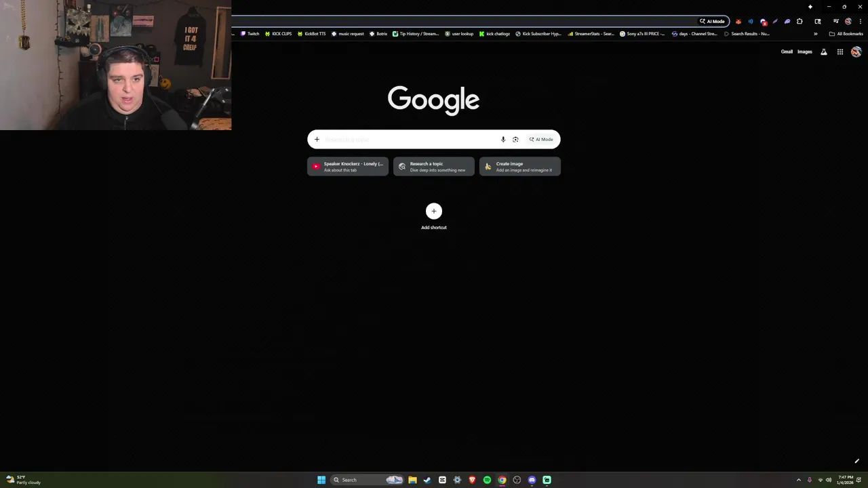Open the Kick Subscriber Hyp... bookmark
The image size is (868, 488).
pos(538,34)
